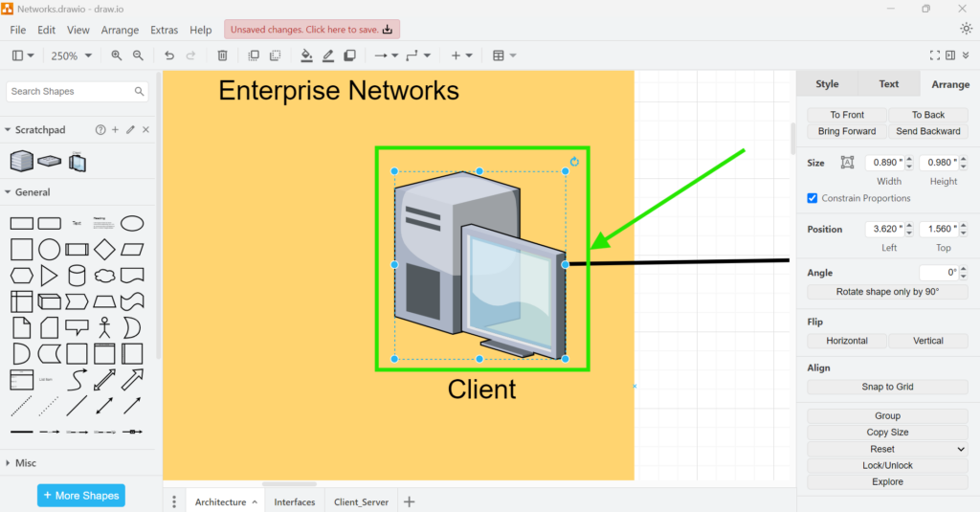The image size is (980, 512).
Task: Open the Waypoints style dropdown
Action: [418, 56]
